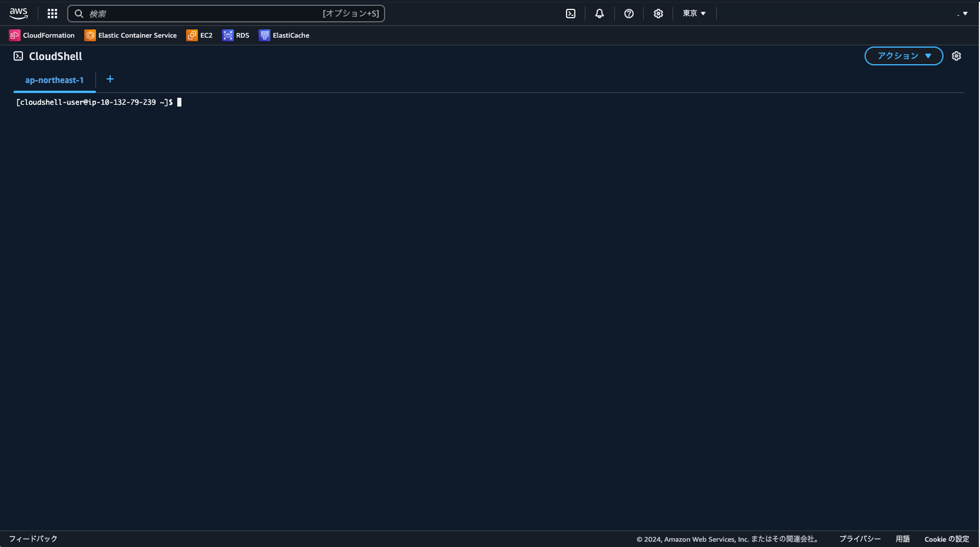Open the 用語 footer link
The width and height of the screenshot is (980, 547).
(902, 539)
